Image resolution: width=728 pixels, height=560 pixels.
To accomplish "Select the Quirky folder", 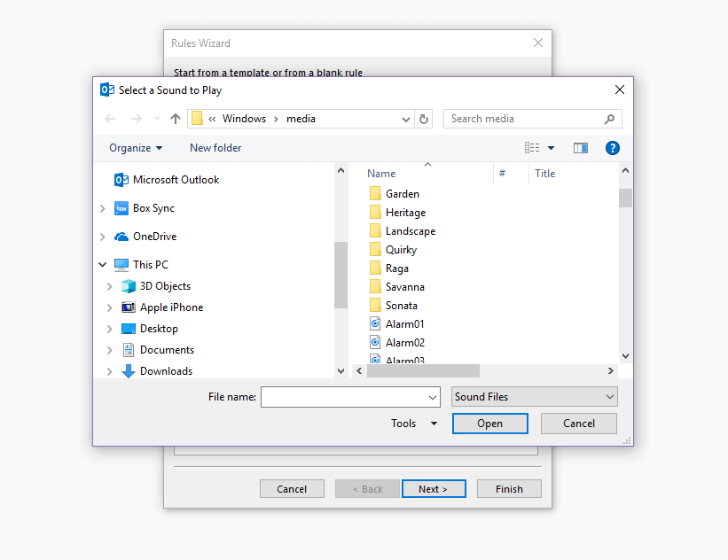I will coord(393,250).
